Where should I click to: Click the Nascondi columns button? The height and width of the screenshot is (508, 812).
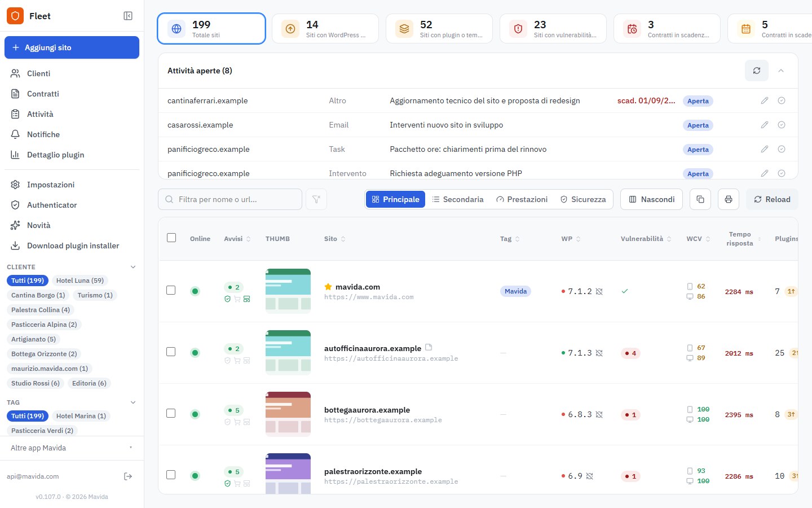click(x=652, y=199)
